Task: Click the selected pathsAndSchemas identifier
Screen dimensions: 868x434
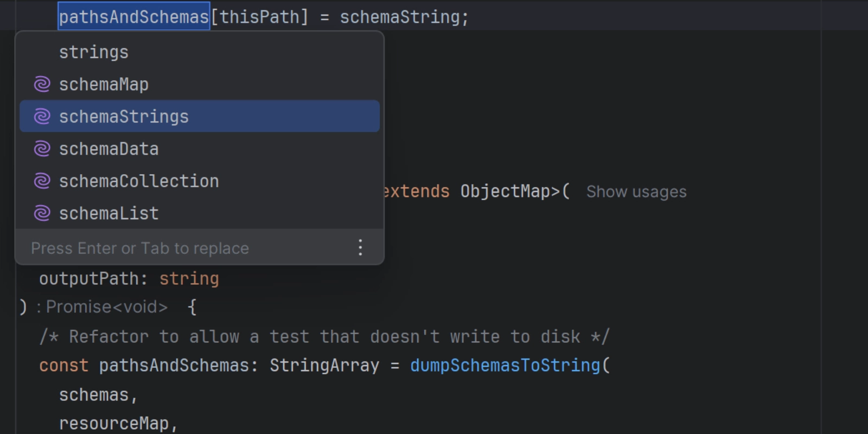Action: tap(134, 17)
